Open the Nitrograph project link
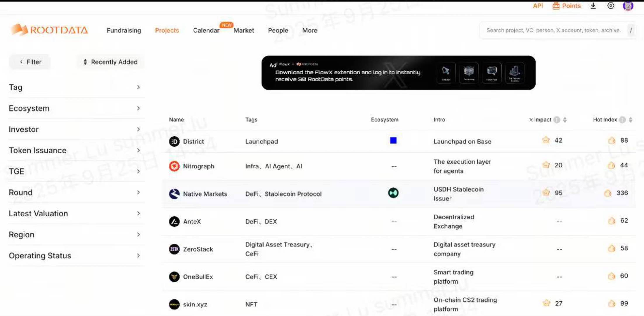 [199, 166]
